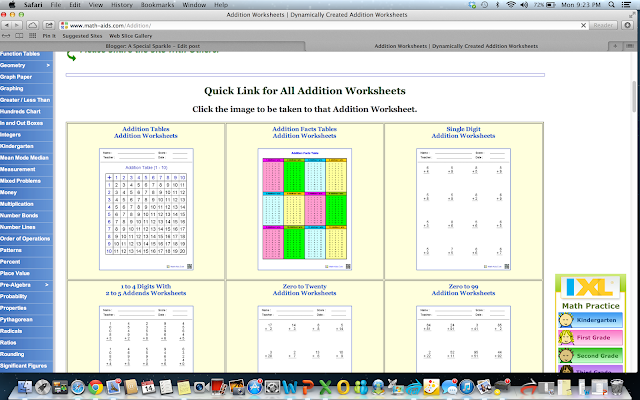Launch Microsoft PowerPoint from the Dock
Image resolution: width=640 pixels, height=400 pixels.
(307, 387)
